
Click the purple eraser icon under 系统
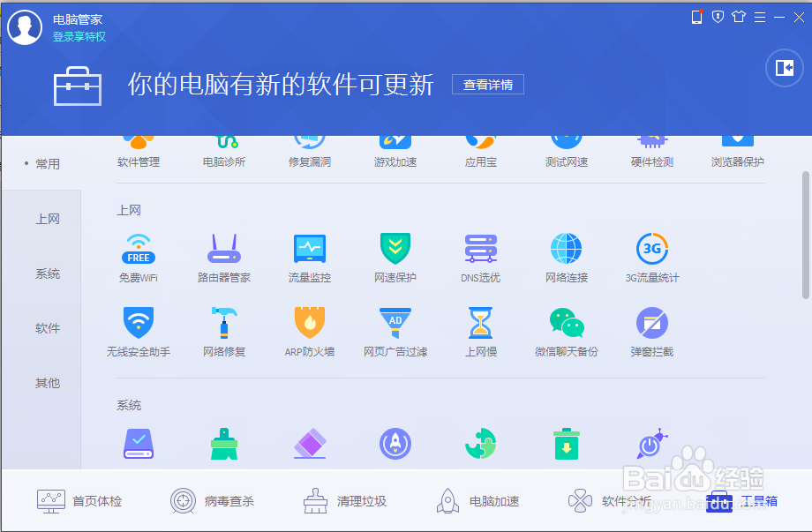[x=310, y=444]
